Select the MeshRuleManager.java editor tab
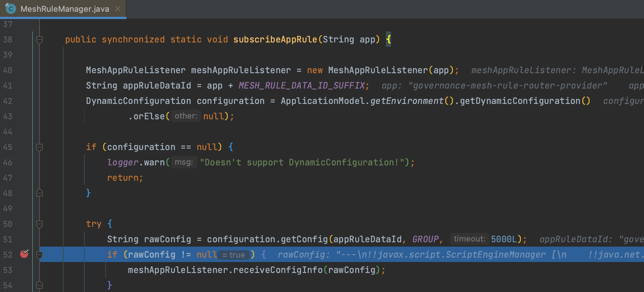This screenshot has height=292, width=644. tap(63, 9)
